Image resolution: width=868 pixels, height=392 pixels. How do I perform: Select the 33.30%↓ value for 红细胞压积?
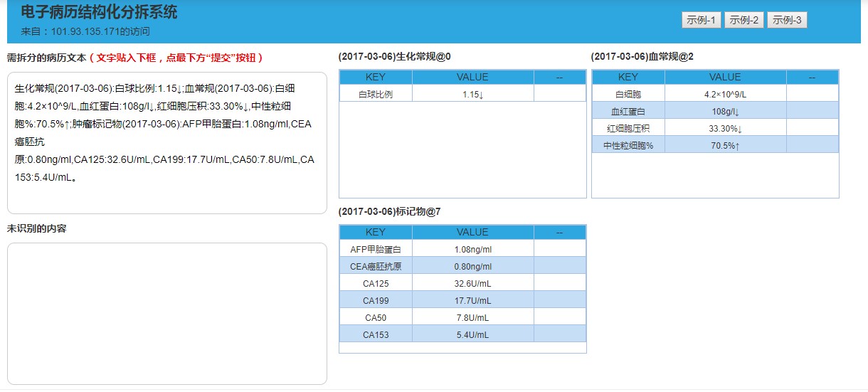[x=725, y=129]
